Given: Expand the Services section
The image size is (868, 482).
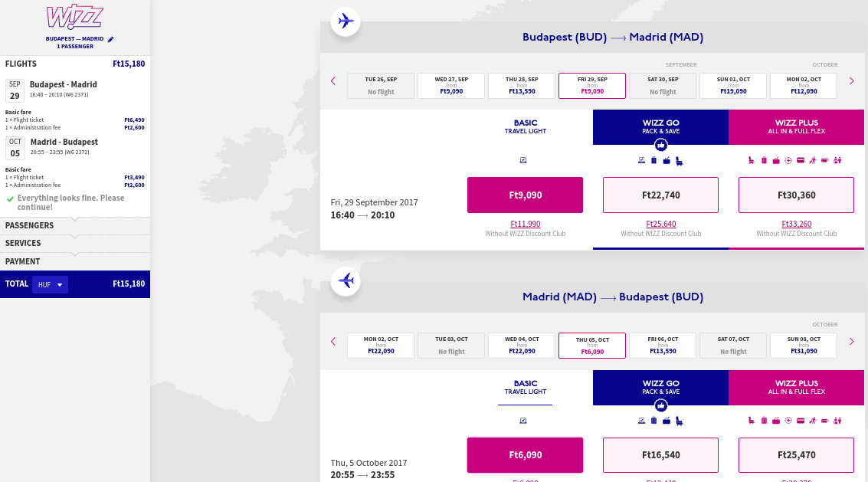Looking at the screenshot, I should [75, 243].
